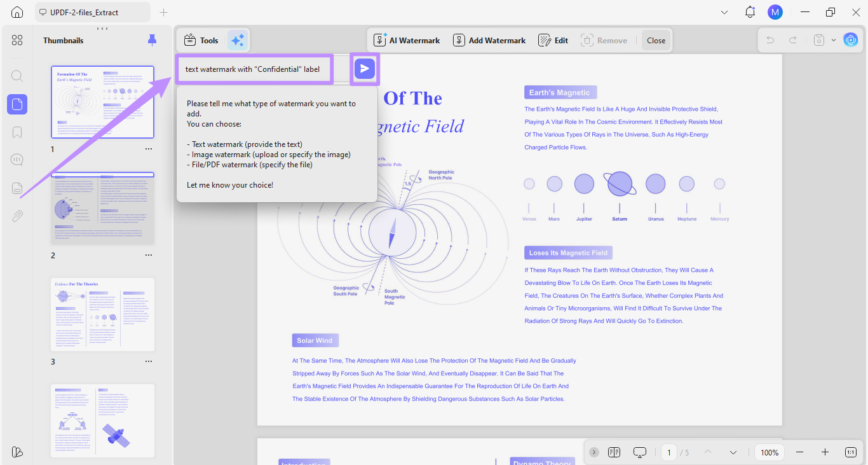Viewport: 868px width, 465px height.
Task: Select page 1 thumbnail
Action: pos(102,102)
